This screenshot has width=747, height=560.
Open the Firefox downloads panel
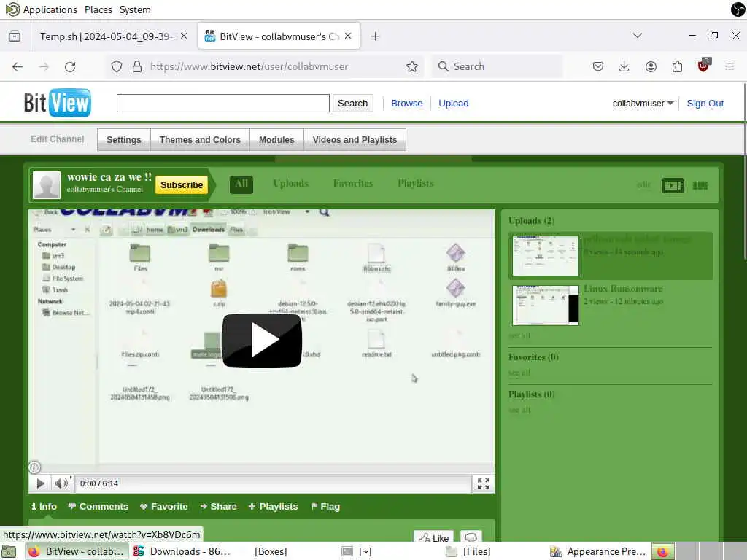(624, 66)
